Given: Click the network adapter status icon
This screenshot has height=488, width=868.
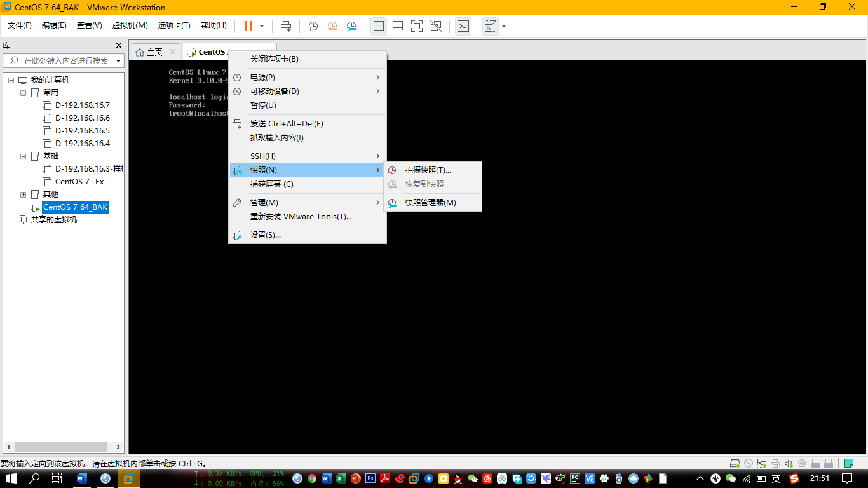Looking at the screenshot, I should coord(762,463).
